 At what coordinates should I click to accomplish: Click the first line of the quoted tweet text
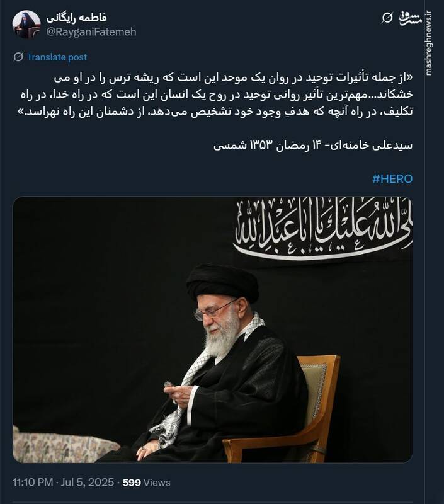[234, 77]
